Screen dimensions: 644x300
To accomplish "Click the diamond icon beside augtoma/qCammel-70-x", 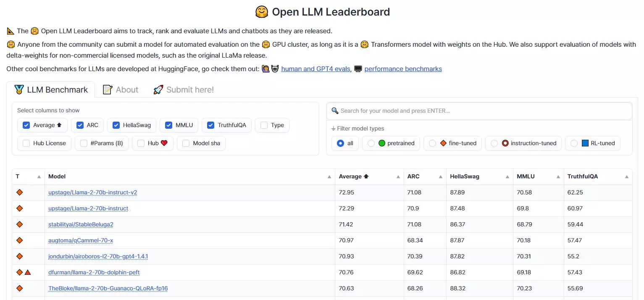I will [19, 240].
